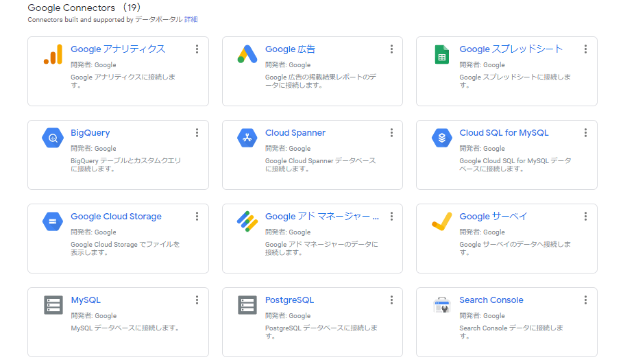
Task: Select the Google アナリティクス connector title
Action: pos(118,49)
